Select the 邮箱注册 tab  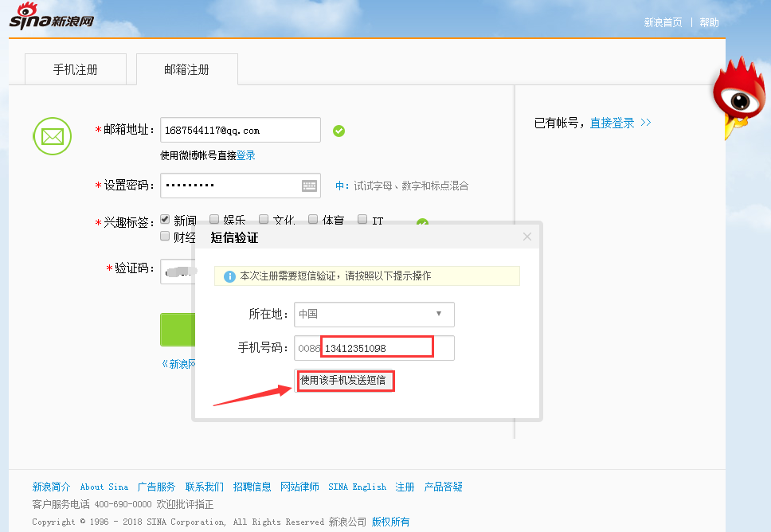187,69
